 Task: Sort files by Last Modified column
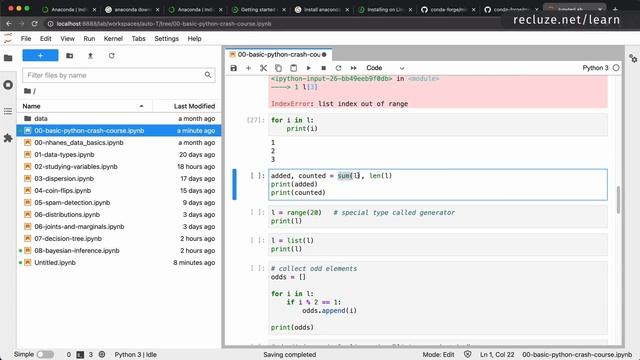click(188, 106)
